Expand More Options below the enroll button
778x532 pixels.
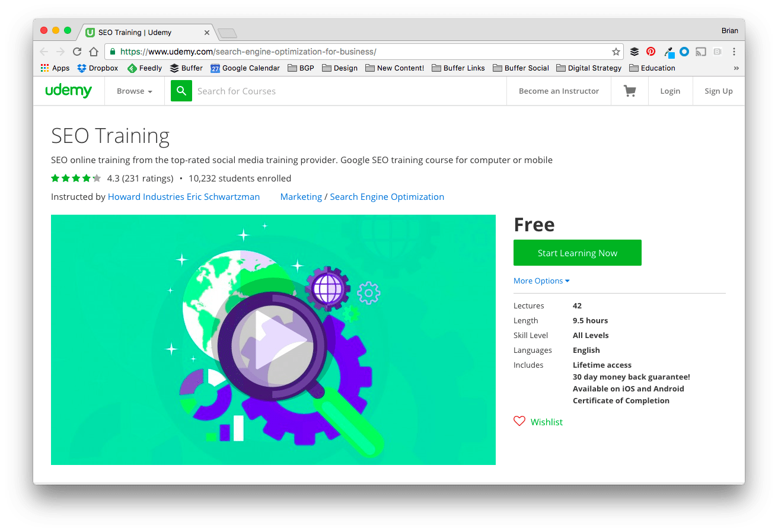pos(541,280)
